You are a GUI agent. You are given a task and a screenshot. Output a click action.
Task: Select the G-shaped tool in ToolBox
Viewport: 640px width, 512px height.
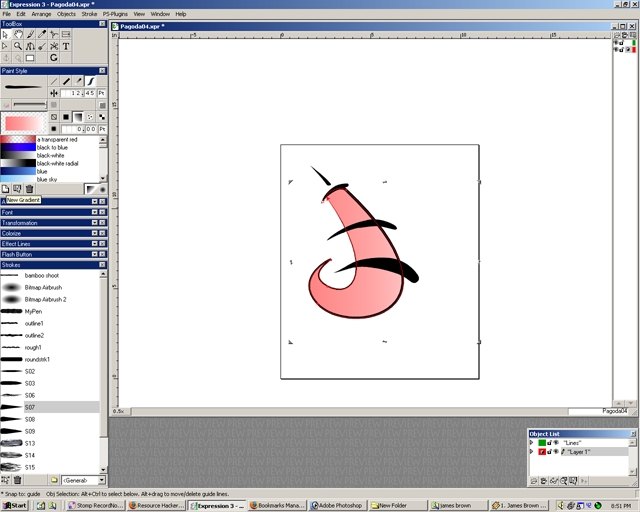tap(53, 58)
